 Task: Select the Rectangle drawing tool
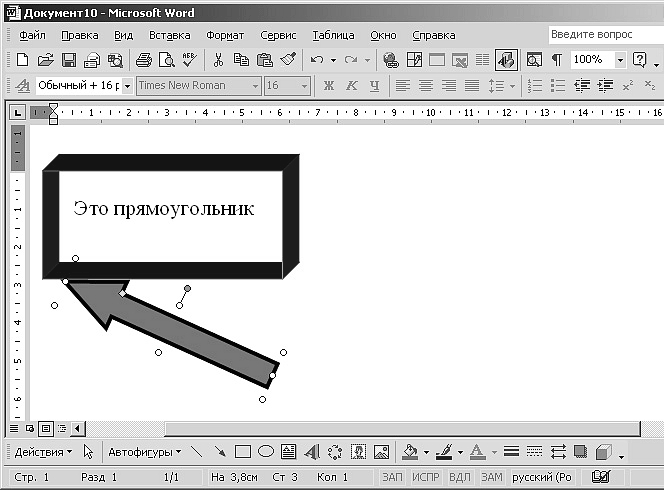[242, 452]
